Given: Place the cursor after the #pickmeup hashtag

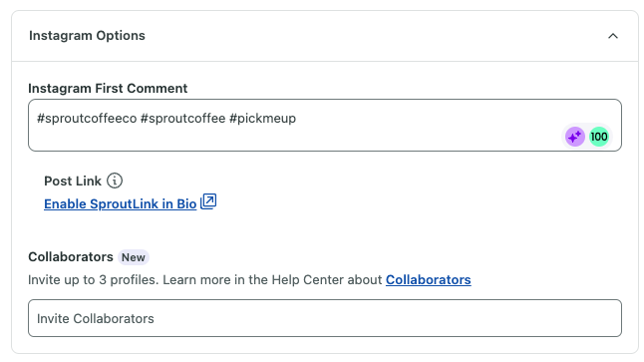Looking at the screenshot, I should coord(297,119).
